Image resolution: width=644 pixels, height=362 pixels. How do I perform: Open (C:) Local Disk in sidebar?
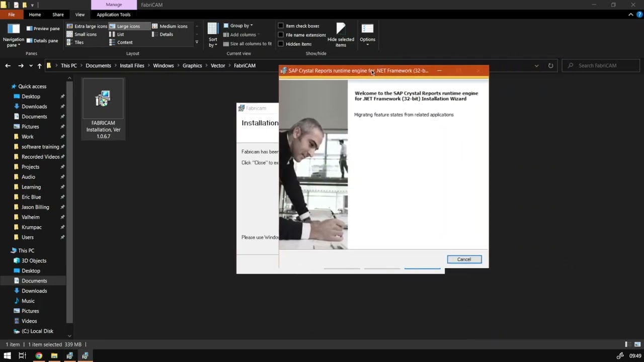pyautogui.click(x=37, y=331)
